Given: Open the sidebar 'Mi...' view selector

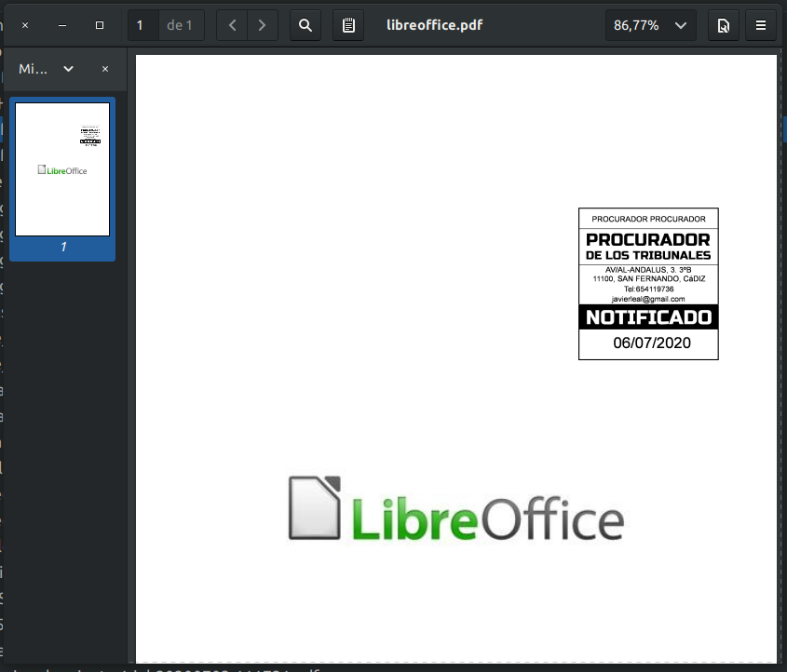Looking at the screenshot, I should [47, 69].
